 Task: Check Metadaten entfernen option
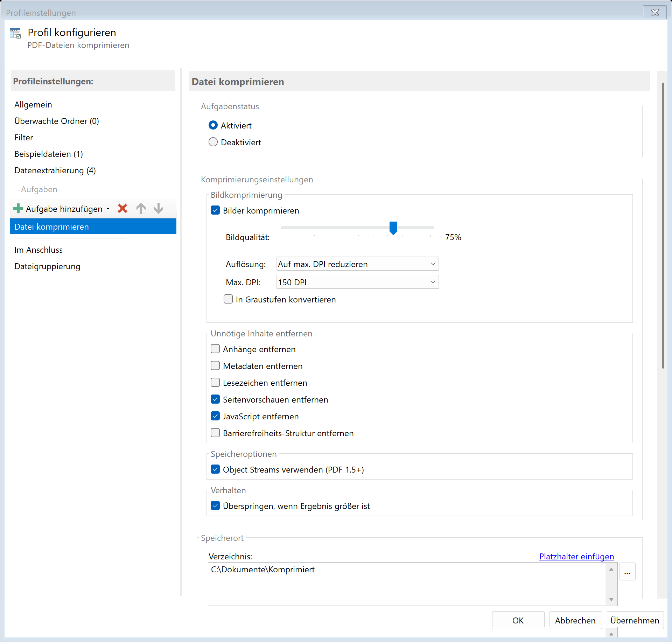coord(215,366)
